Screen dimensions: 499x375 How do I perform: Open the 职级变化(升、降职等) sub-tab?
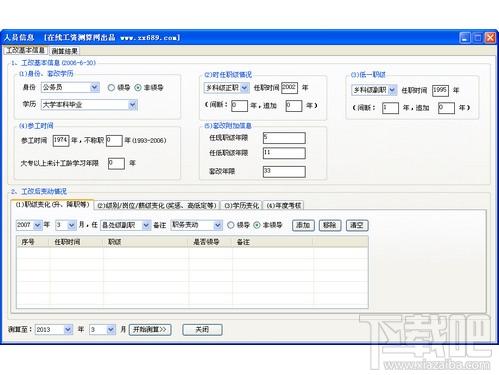pyautogui.click(x=52, y=205)
